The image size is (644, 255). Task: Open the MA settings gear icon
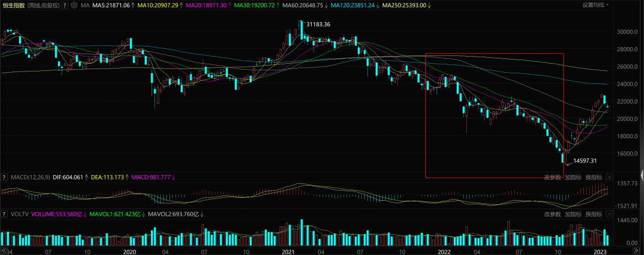point(74,5)
